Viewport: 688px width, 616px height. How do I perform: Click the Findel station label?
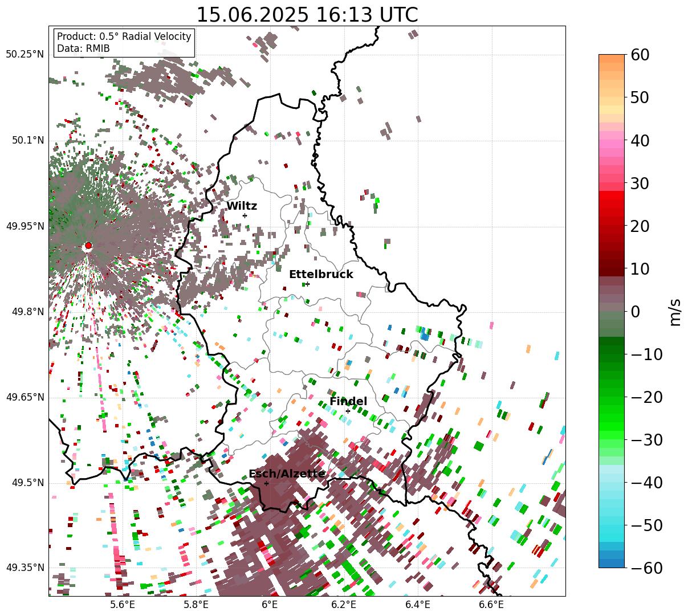point(348,402)
